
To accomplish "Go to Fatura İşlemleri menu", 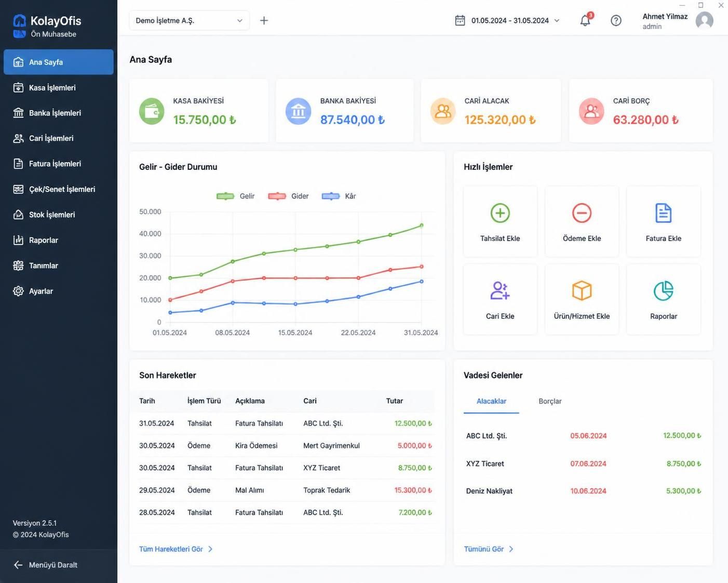I will coord(59,164).
